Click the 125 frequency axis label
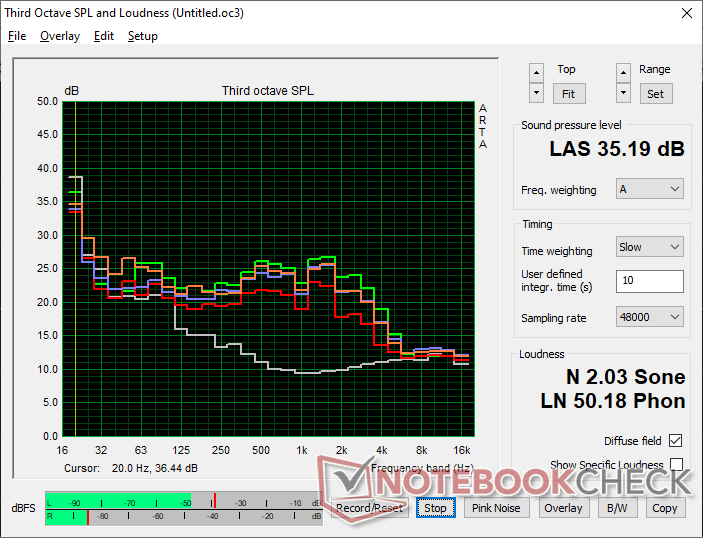This screenshot has width=703, height=538. click(x=181, y=450)
